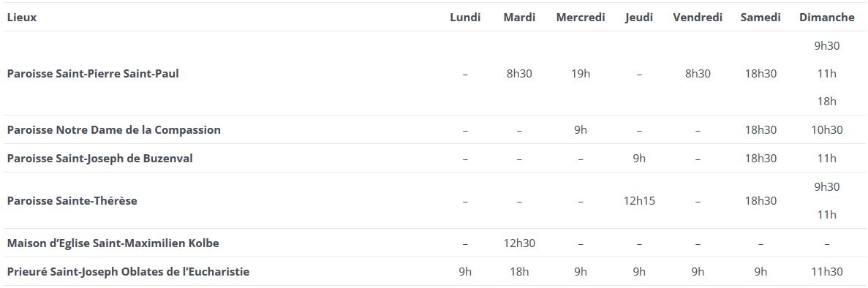This screenshot has height=288, width=868.
Task: Select the 18h Mardi Prieuré cell
Action: pyautogui.click(x=519, y=272)
